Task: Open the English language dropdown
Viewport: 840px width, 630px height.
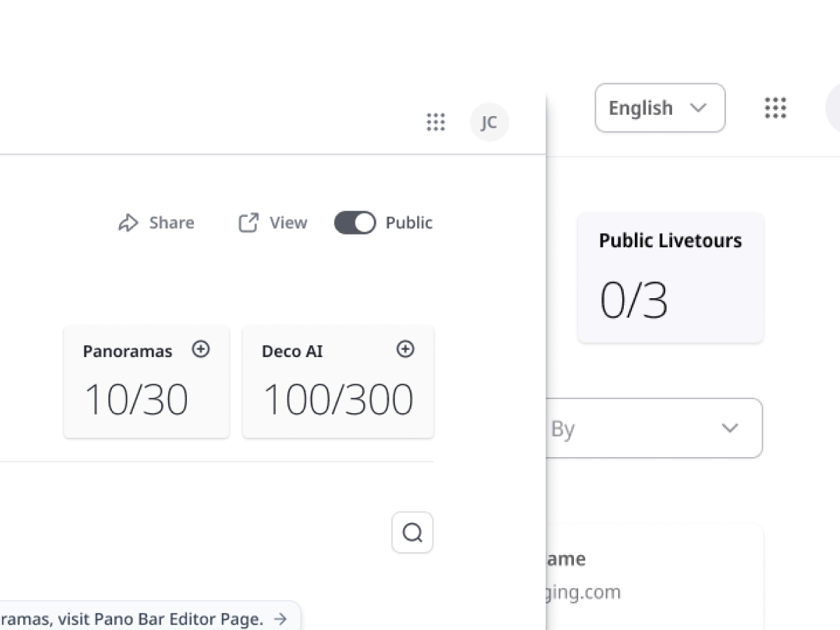Action: 660,108
